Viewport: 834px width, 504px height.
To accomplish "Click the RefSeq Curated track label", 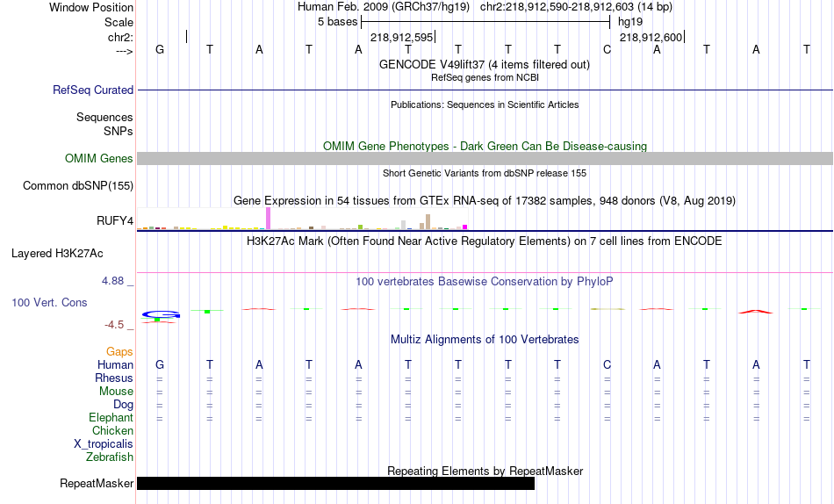I will (x=92, y=90).
